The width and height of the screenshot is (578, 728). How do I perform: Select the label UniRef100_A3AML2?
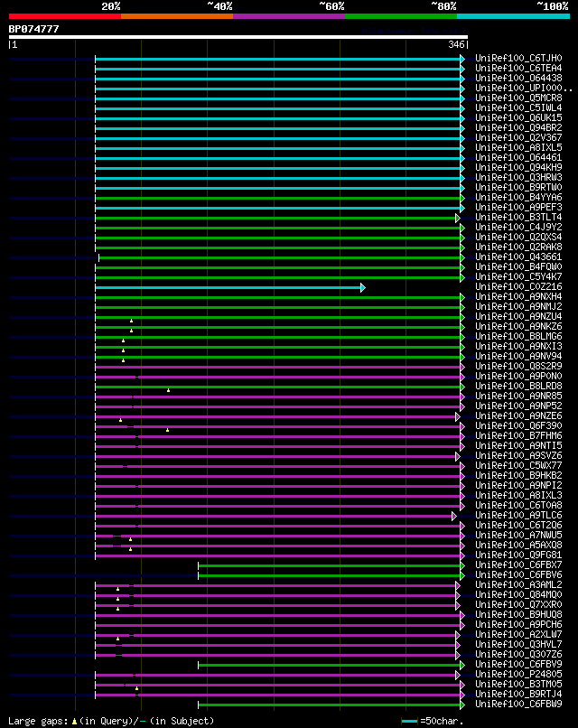(518, 585)
